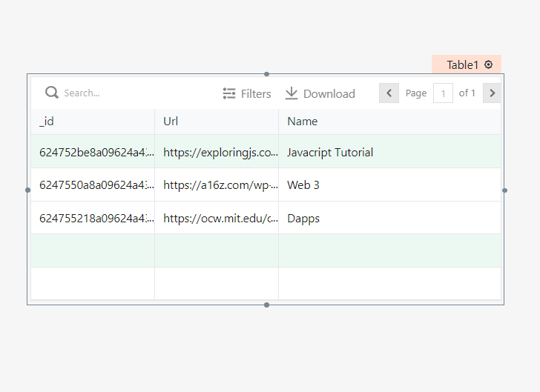This screenshot has width=540, height=392.
Task: Click the page number input box
Action: pos(443,93)
